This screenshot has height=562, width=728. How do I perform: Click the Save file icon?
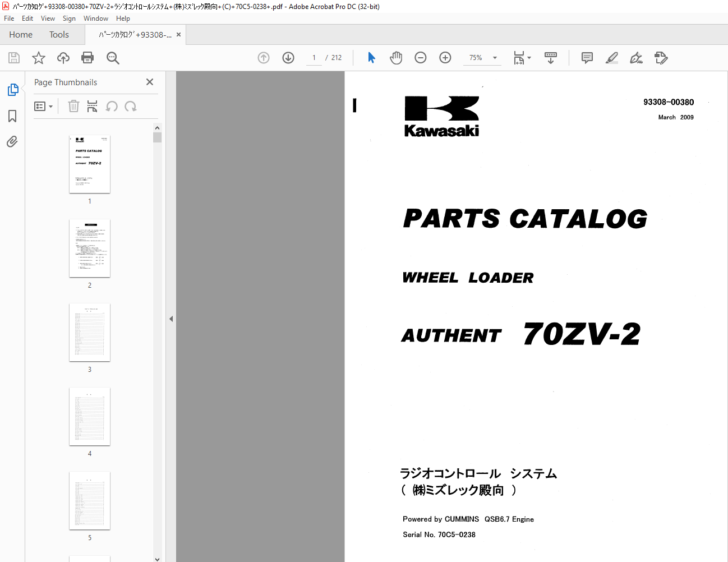click(14, 58)
